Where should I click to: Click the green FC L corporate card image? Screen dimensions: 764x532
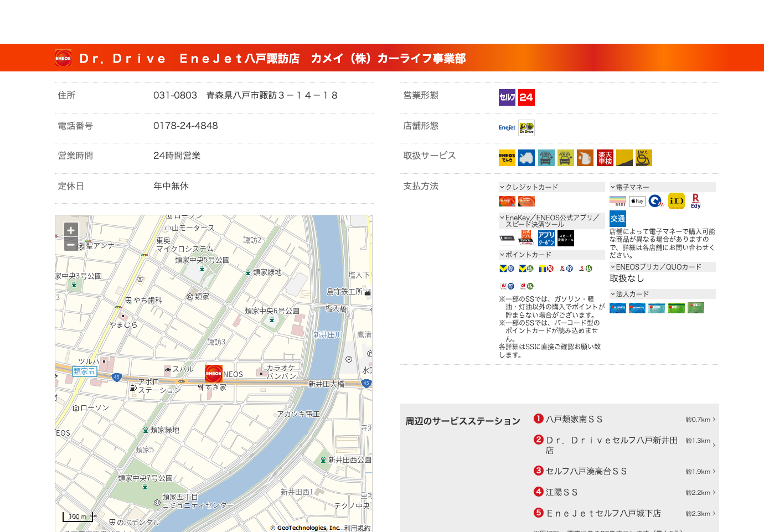pos(696,308)
